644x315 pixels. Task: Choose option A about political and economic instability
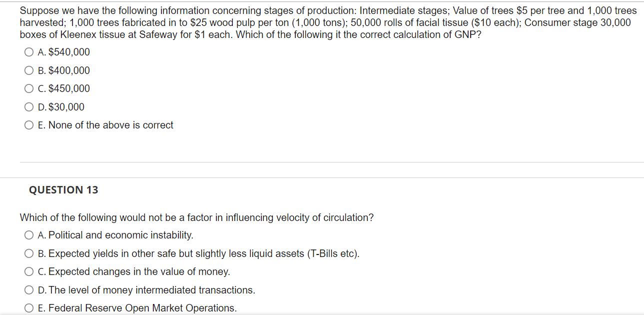(x=28, y=234)
